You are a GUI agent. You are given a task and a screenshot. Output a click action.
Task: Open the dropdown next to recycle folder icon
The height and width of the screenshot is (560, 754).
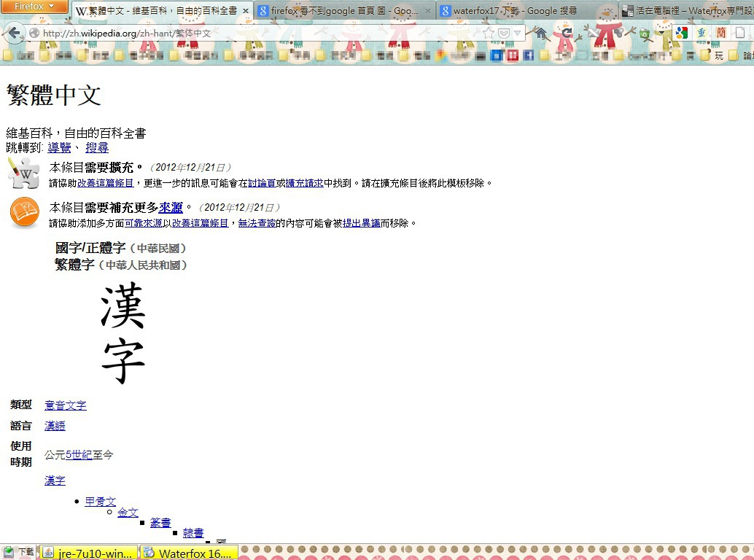tap(661, 33)
